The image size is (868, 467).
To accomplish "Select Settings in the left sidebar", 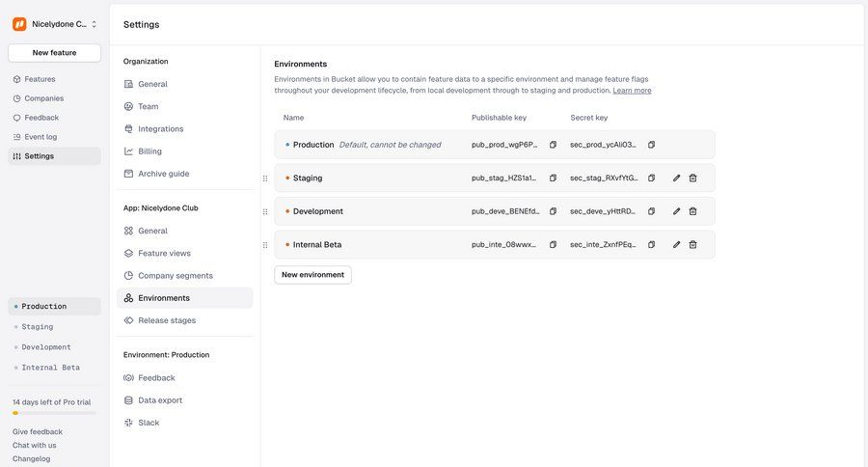I will pyautogui.click(x=54, y=156).
